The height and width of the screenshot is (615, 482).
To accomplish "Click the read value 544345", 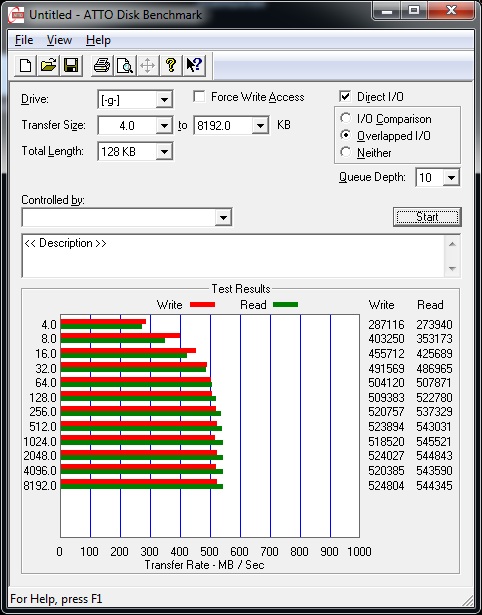I will 435,486.
